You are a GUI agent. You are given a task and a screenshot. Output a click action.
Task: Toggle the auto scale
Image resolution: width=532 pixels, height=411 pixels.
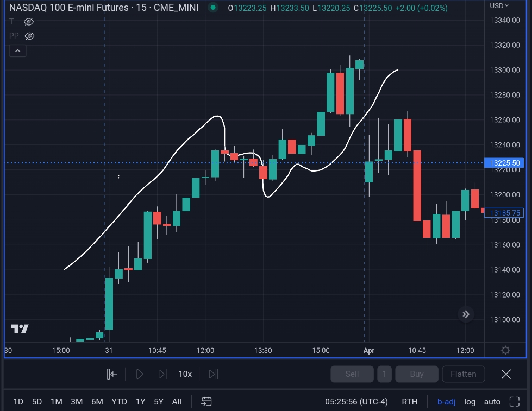click(492, 402)
